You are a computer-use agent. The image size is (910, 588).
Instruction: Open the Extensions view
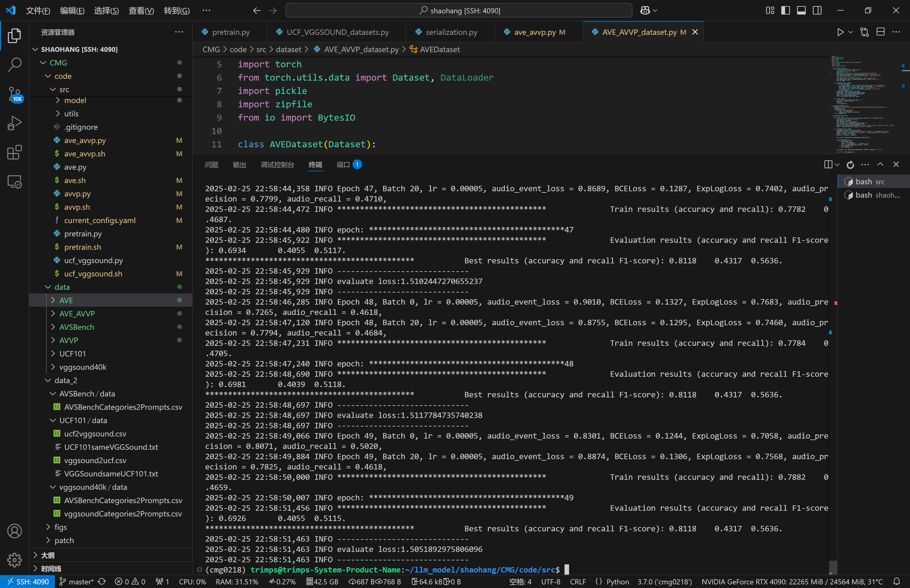point(15,152)
